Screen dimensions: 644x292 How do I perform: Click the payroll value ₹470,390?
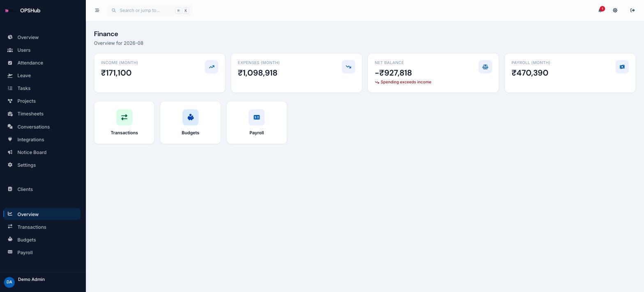(x=530, y=73)
